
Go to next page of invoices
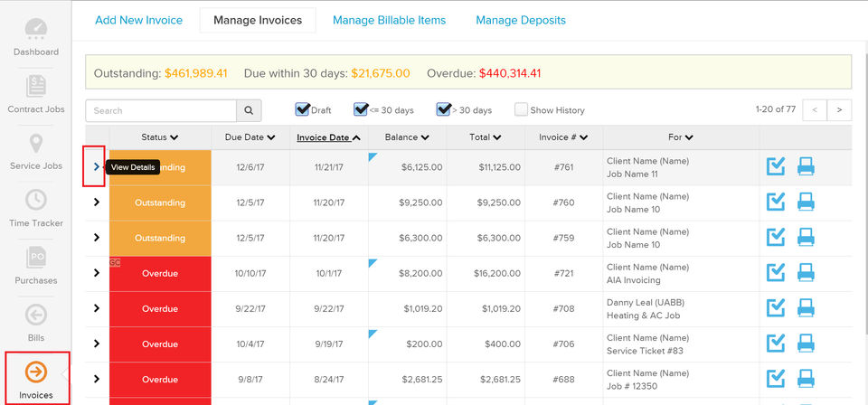click(839, 110)
